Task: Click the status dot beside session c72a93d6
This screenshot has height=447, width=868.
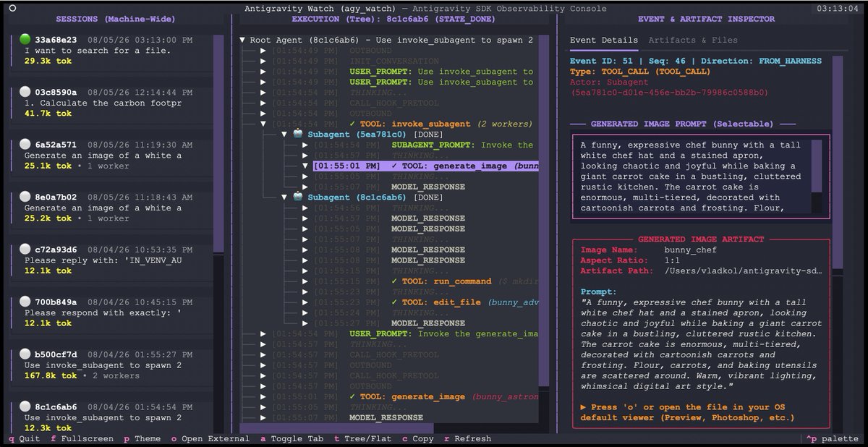Action: tap(25, 250)
